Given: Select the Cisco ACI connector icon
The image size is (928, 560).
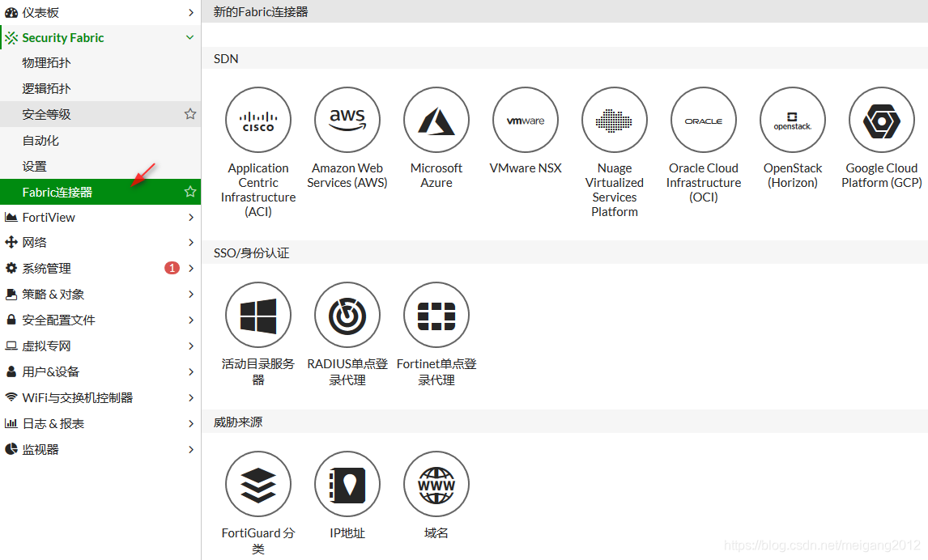Looking at the screenshot, I should coord(258,120).
